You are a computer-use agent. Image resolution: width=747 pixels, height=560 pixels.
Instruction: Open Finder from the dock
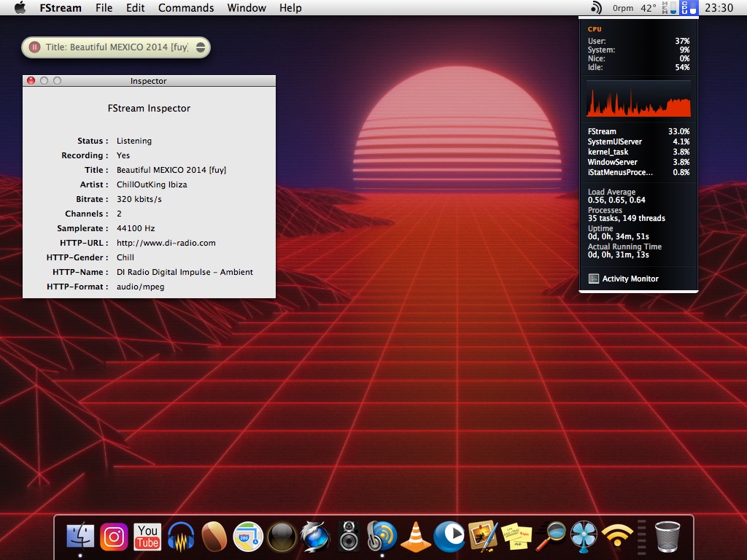(x=80, y=537)
